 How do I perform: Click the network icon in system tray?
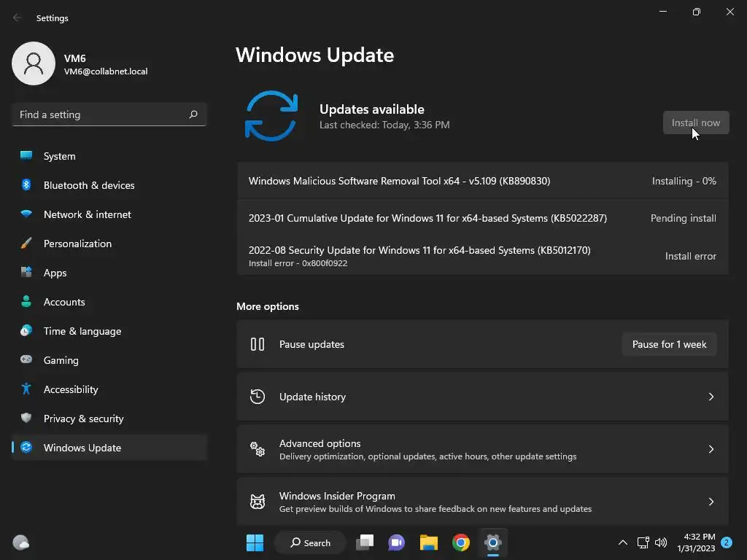(643, 542)
